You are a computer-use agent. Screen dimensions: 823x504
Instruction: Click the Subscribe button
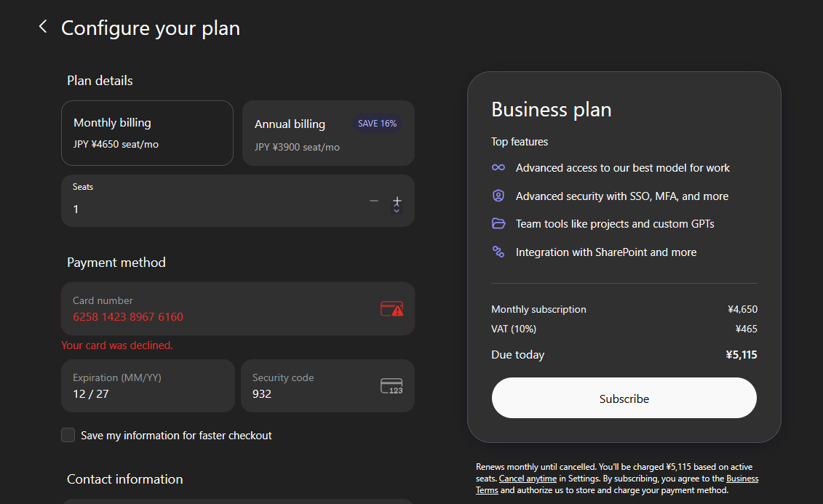click(624, 398)
